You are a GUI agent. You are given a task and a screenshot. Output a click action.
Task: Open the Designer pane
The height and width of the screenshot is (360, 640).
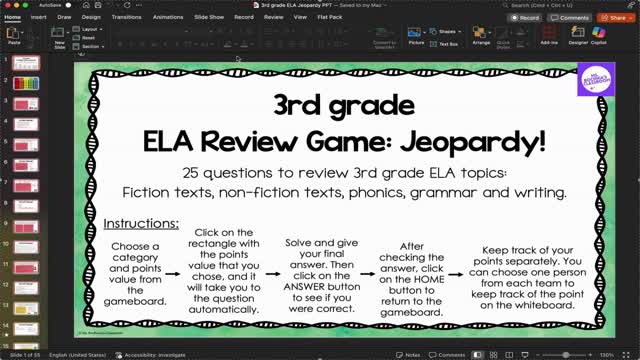click(578, 35)
